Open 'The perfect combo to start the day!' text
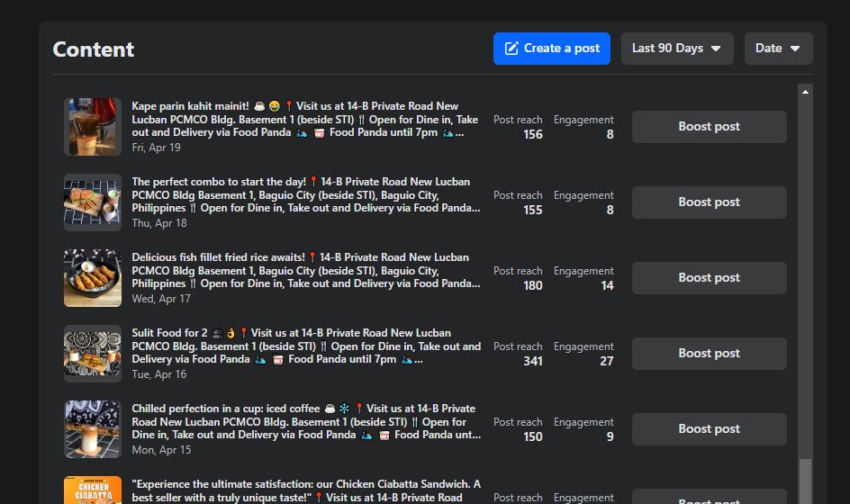The image size is (850, 504). coord(306,194)
